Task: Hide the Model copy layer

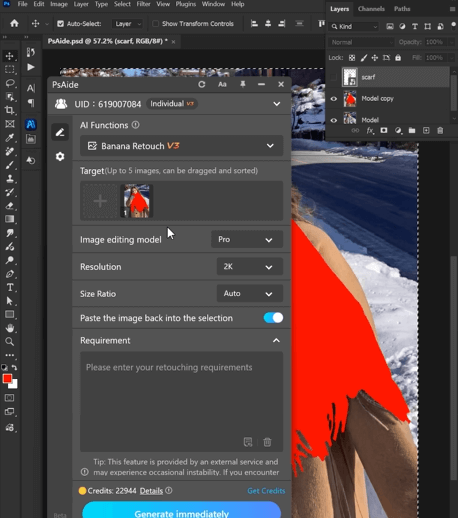Action: (x=334, y=99)
